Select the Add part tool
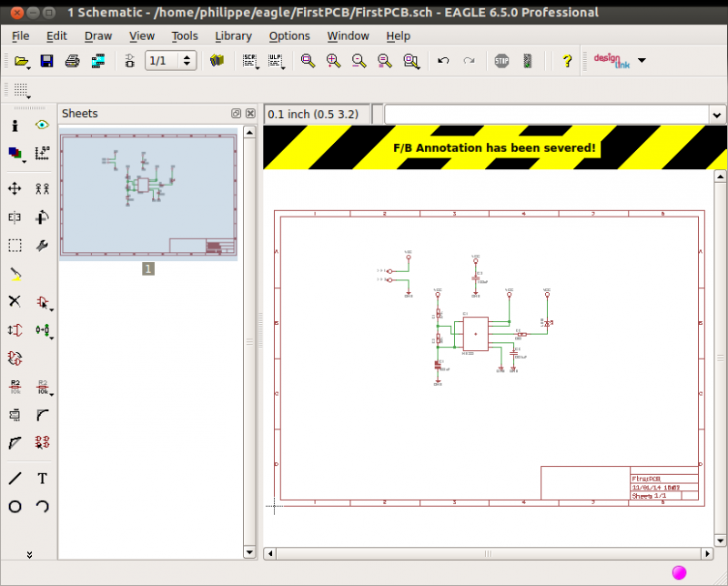The height and width of the screenshot is (586, 728). [43, 303]
